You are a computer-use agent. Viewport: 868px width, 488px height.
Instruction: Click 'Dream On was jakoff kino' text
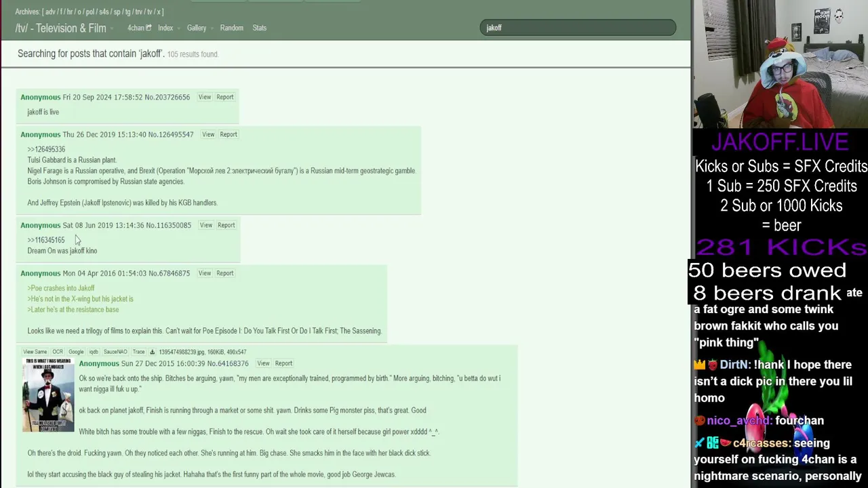62,251
